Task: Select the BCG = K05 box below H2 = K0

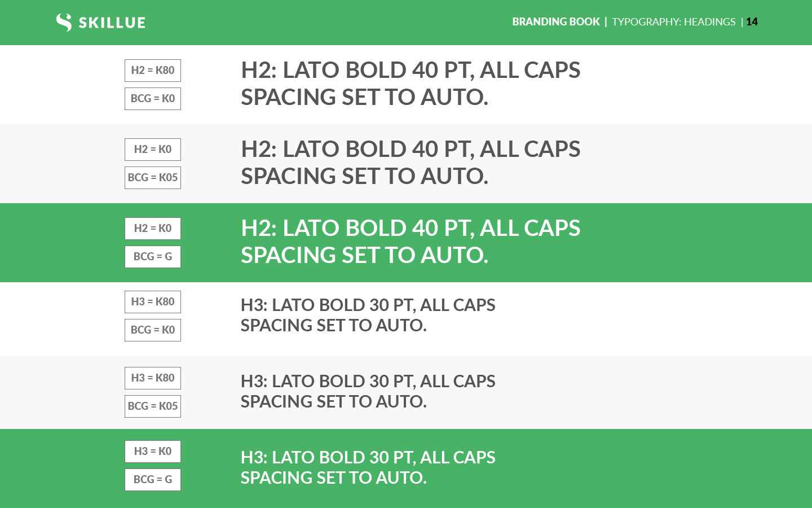Action: click(153, 178)
